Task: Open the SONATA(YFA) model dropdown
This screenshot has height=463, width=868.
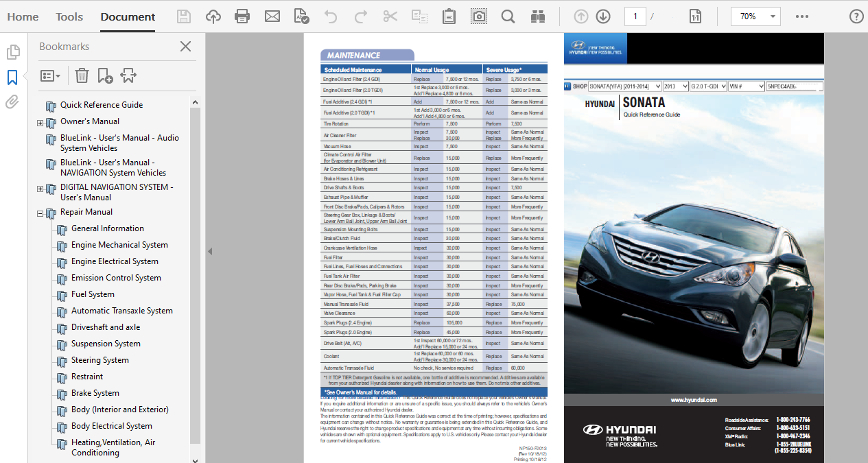Action: pyautogui.click(x=625, y=86)
